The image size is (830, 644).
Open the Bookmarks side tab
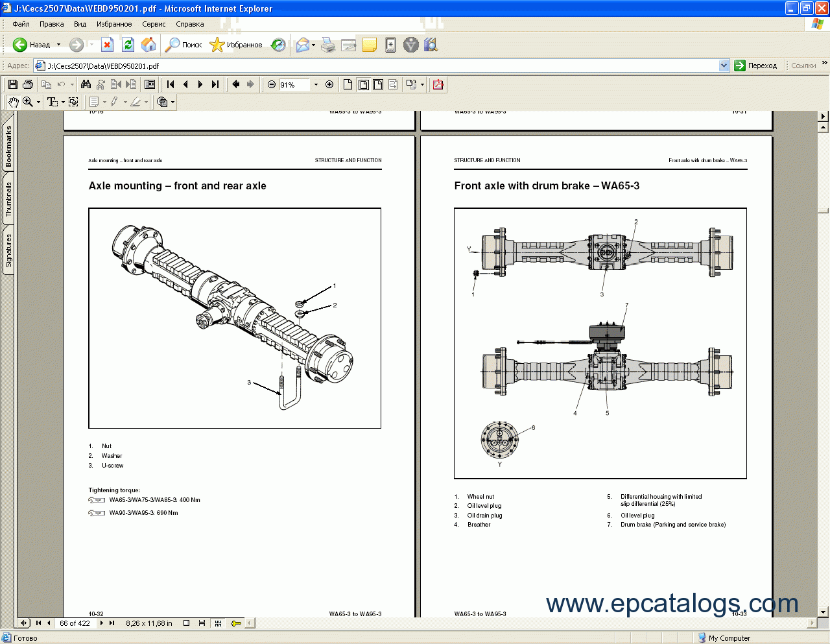(x=8, y=146)
